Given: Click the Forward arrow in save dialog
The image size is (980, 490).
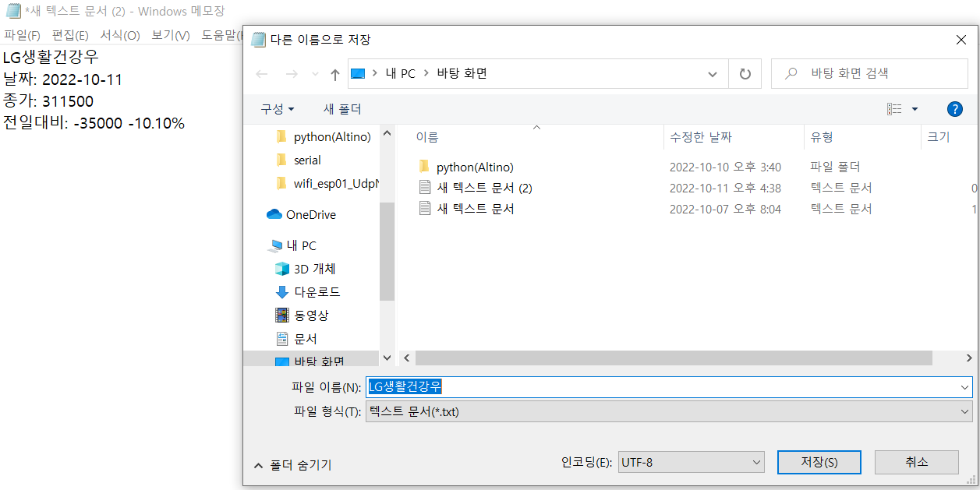Looking at the screenshot, I should [292, 74].
